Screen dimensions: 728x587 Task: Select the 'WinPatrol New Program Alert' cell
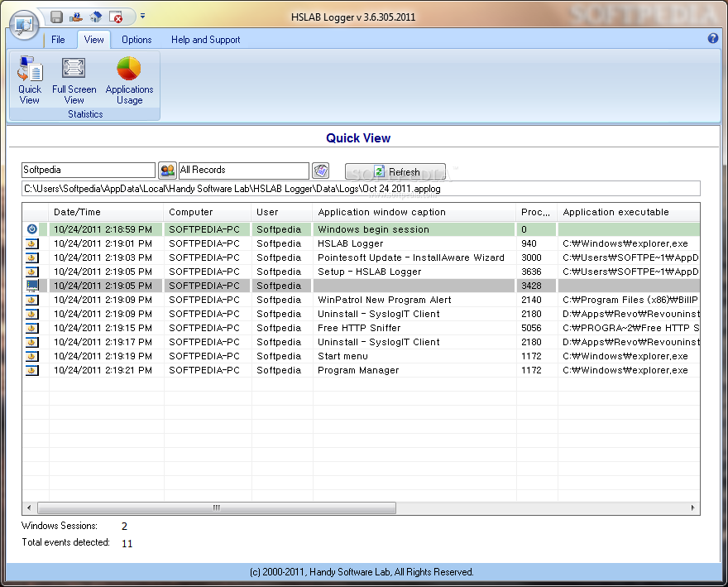click(414, 300)
